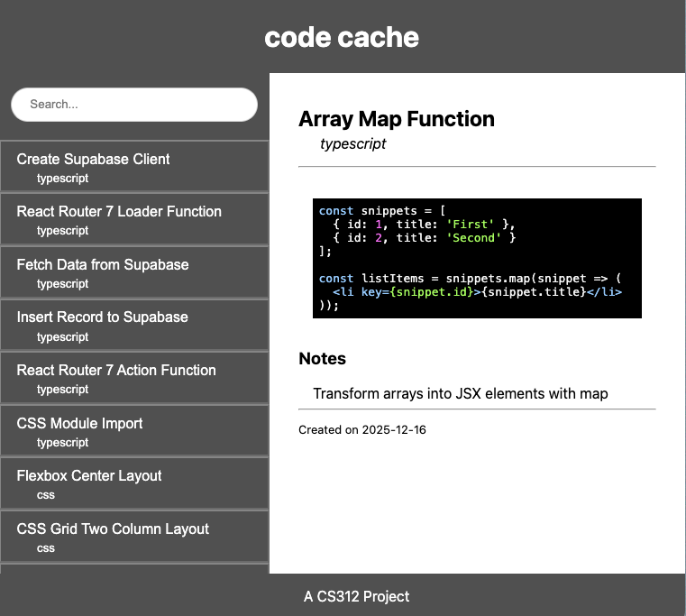This screenshot has width=686, height=616.
Task: Click the italic typescript language label
Action: click(x=353, y=144)
